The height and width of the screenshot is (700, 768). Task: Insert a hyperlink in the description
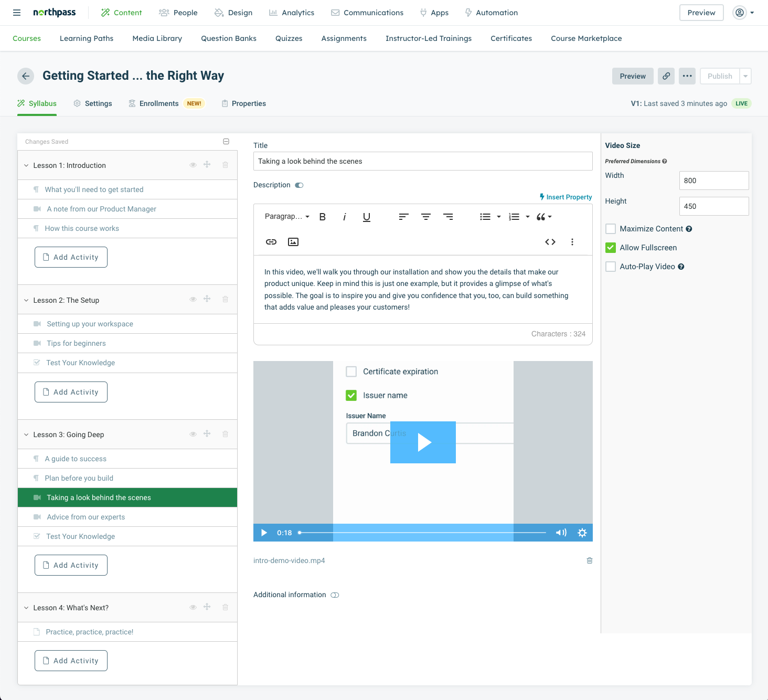tap(271, 242)
